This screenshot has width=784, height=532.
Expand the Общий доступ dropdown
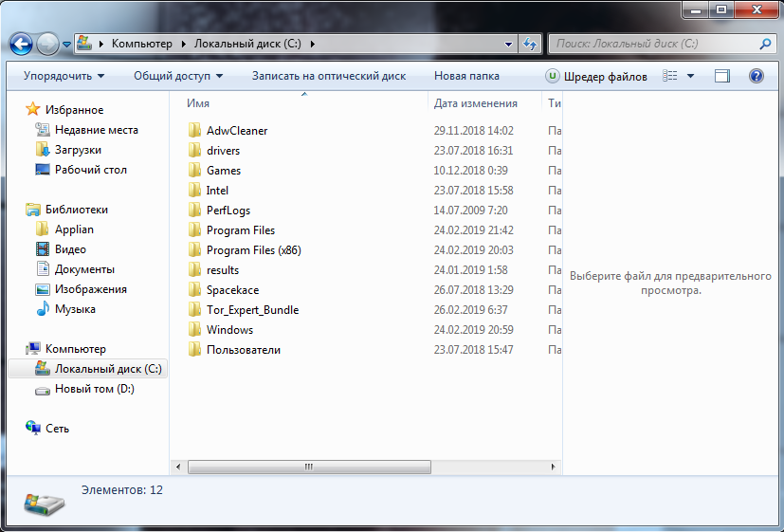[178, 76]
